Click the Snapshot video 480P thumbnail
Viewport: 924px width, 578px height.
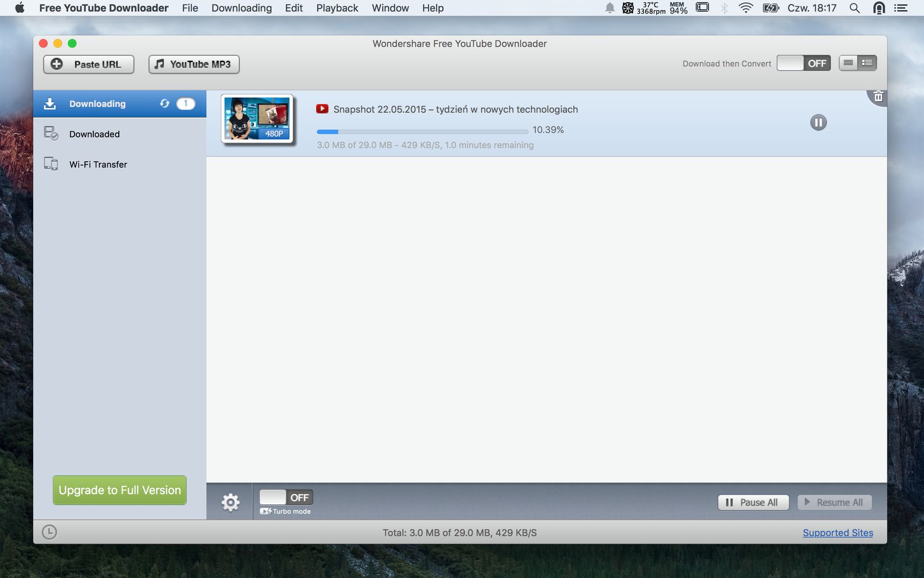tap(257, 119)
